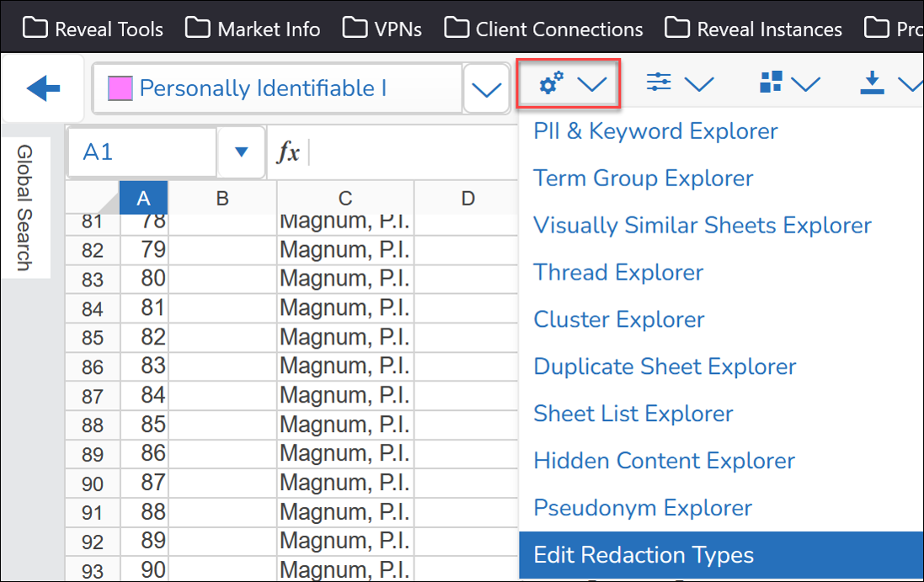Open VPNs bookmark folder

[x=382, y=29]
